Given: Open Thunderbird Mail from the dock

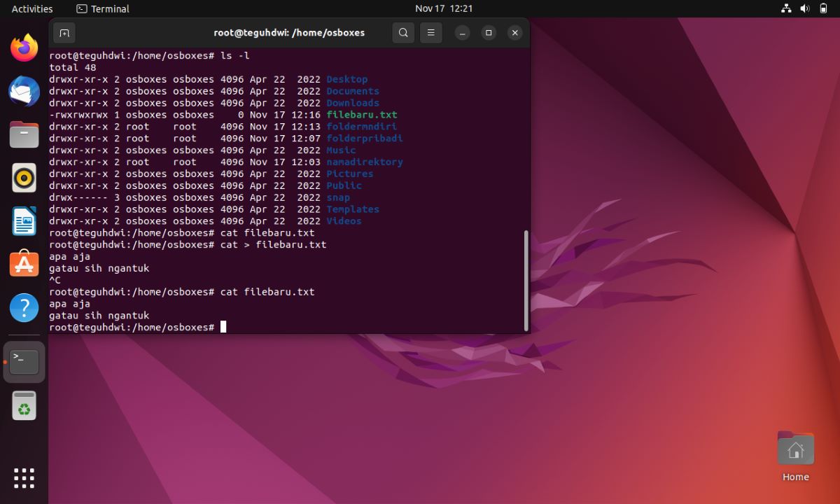Looking at the screenshot, I should click(x=24, y=91).
